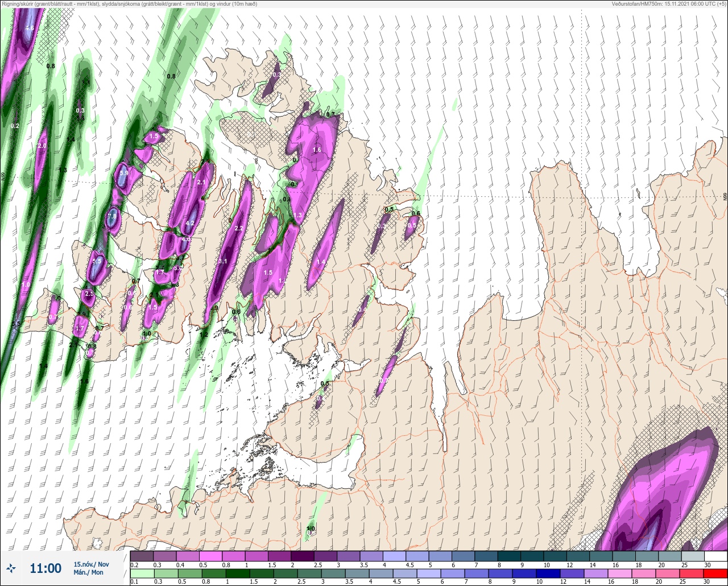Select the dark purple 2 swatch in upper legend
The image size is (728, 586).
click(x=302, y=556)
